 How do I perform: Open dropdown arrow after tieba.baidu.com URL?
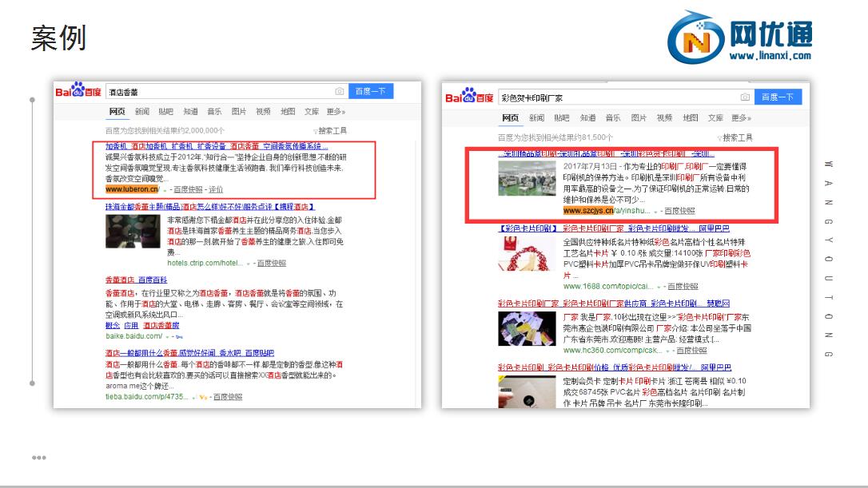click(194, 398)
